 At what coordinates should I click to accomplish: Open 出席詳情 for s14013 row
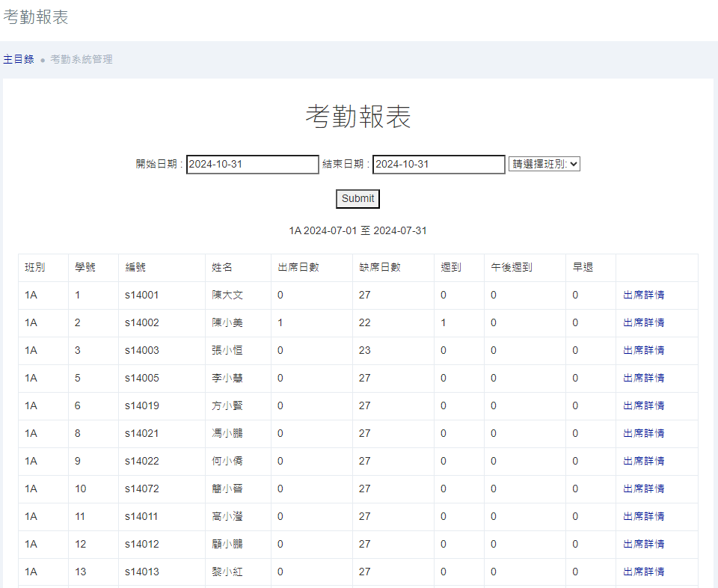point(643,572)
